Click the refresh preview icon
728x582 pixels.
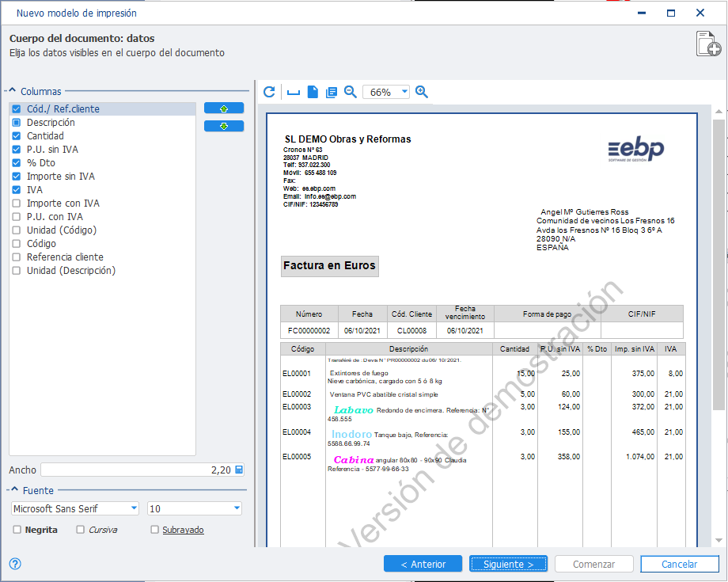point(269,92)
